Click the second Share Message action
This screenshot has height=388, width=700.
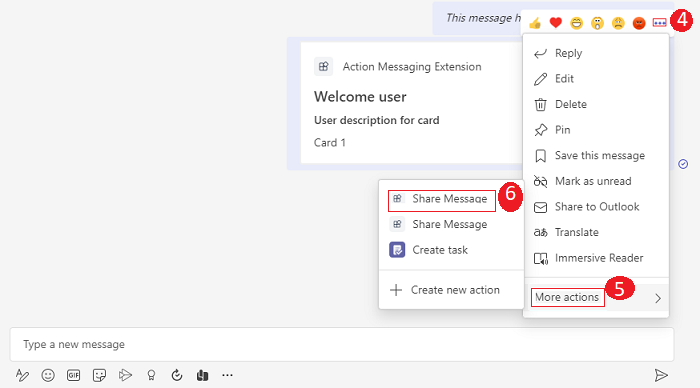[x=451, y=224]
